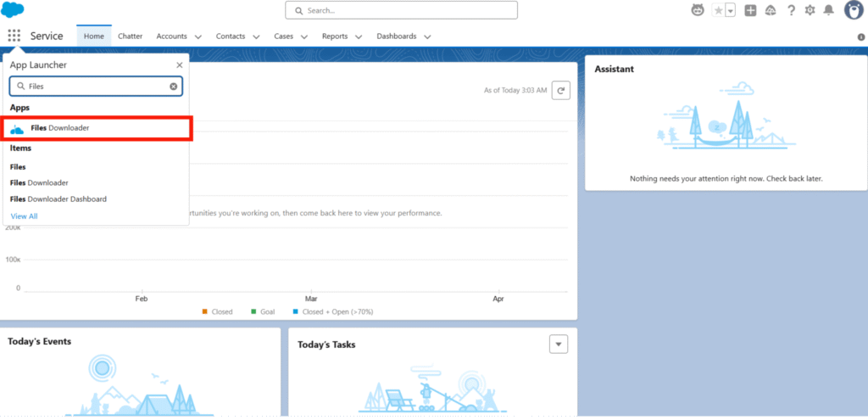The width and height of the screenshot is (868, 420).
Task: Click the Astro guidance center icon
Action: pyautogui.click(x=698, y=10)
